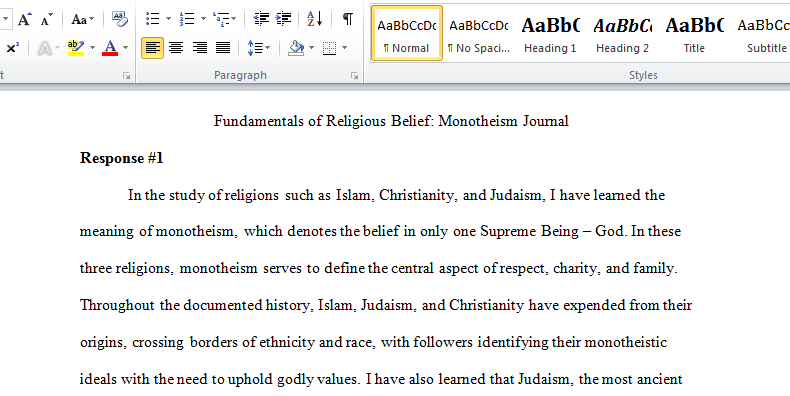The width and height of the screenshot is (790, 396).
Task: Apply bullet list formatting
Action: [153, 19]
